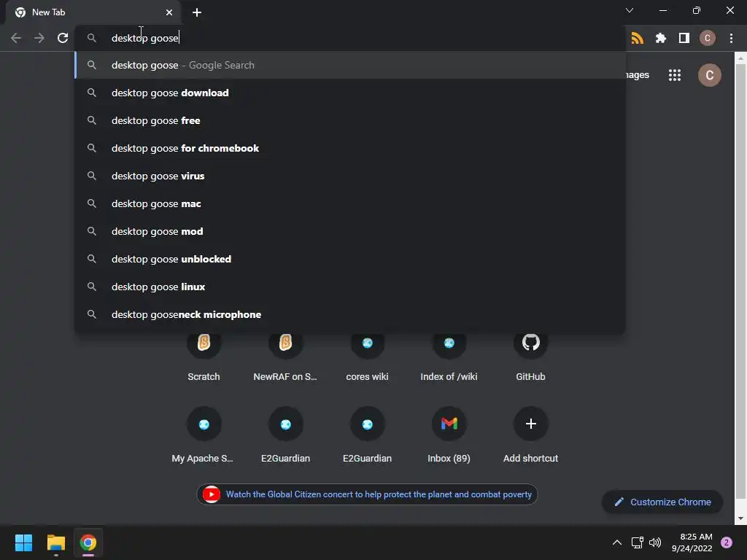Screen dimensions: 747x560
Task: Open the Google apps grid
Action: pos(675,75)
